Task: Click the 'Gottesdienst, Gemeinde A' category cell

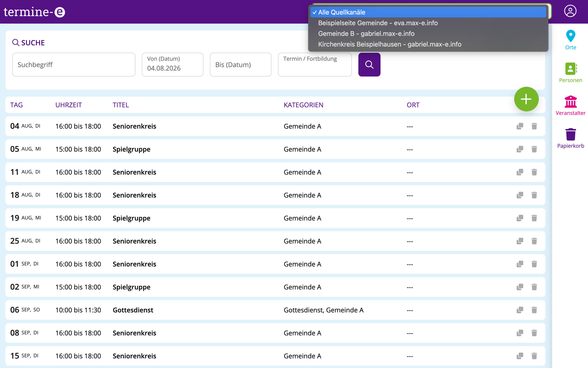Action: 324,310
